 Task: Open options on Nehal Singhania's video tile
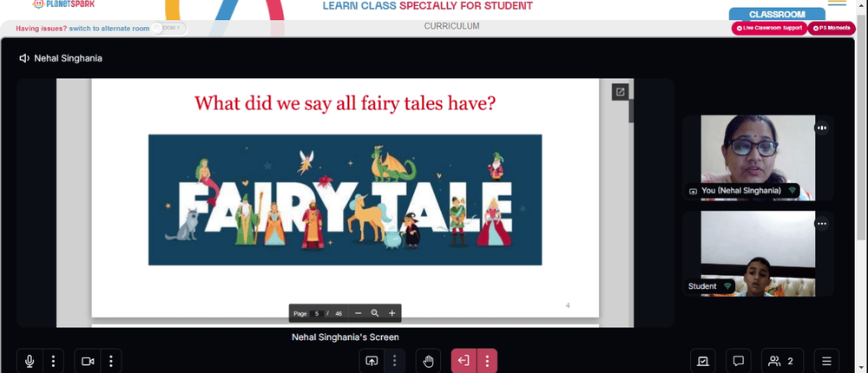tap(822, 128)
